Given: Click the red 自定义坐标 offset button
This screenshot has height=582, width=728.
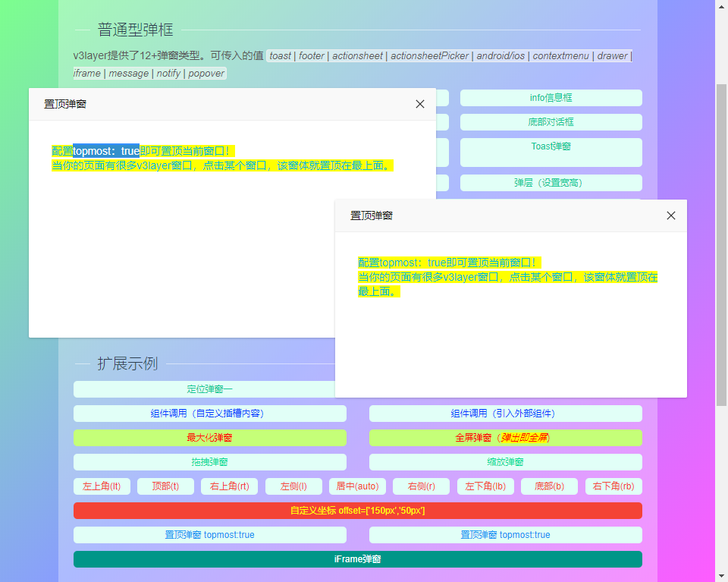Looking at the screenshot, I should (357, 510).
